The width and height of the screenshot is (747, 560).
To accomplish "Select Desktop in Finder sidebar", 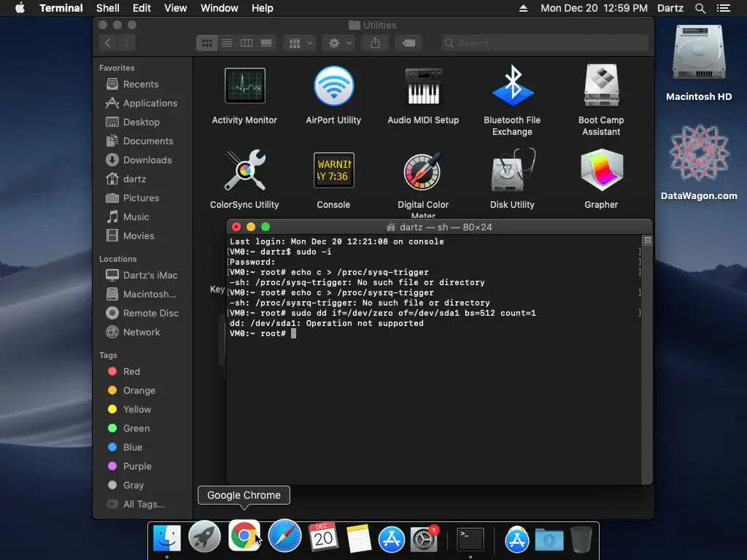I will coord(143,122).
